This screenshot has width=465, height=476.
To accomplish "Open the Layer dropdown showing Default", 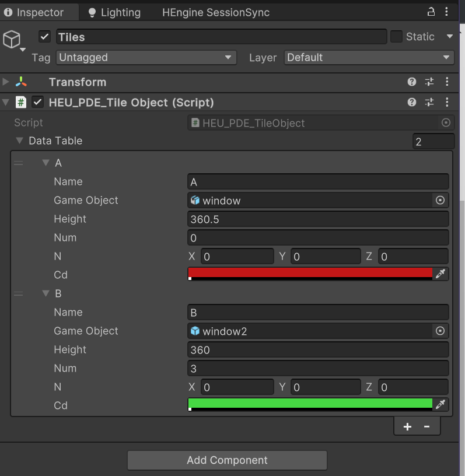I will point(369,57).
